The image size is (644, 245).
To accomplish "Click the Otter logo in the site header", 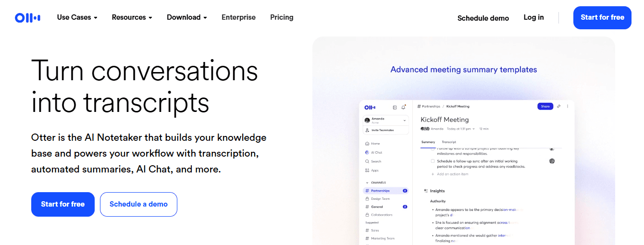I will (27, 18).
